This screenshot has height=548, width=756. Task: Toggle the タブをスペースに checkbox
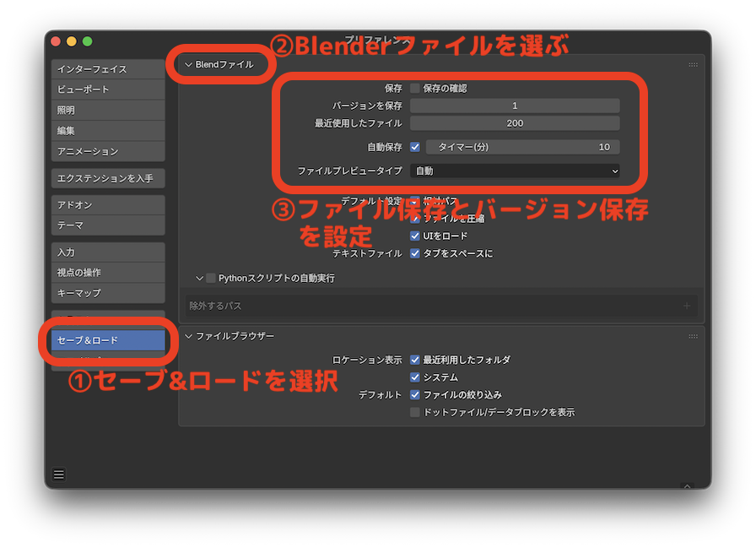[x=414, y=253]
